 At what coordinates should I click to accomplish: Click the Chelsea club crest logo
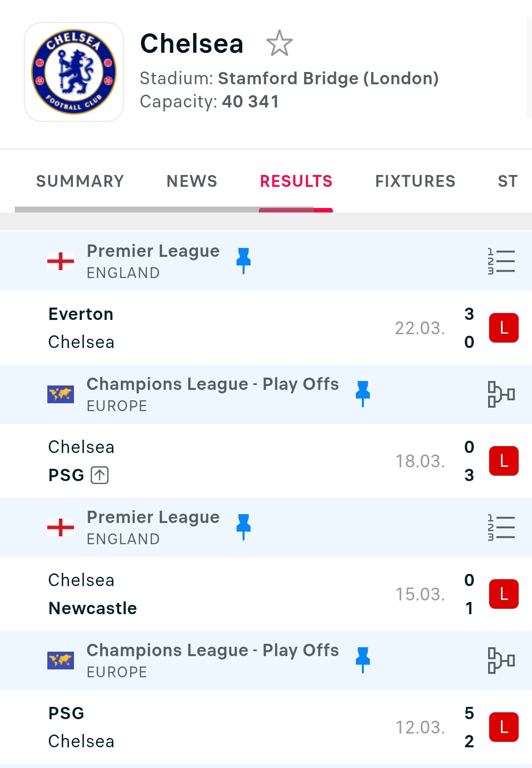point(74,72)
